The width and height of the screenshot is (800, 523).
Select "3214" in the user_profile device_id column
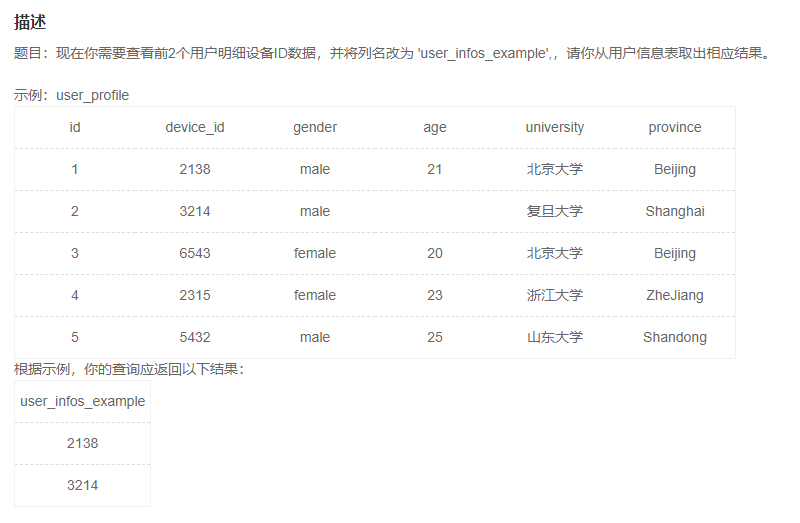click(x=195, y=211)
